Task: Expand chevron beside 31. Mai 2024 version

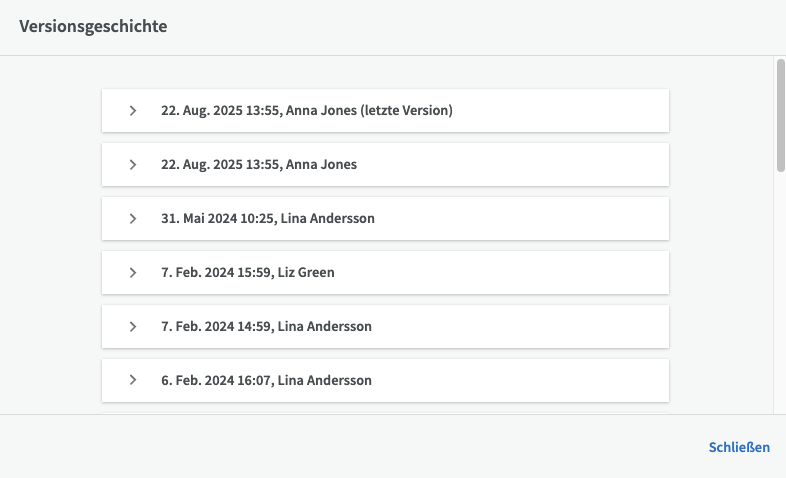Action: point(133,219)
